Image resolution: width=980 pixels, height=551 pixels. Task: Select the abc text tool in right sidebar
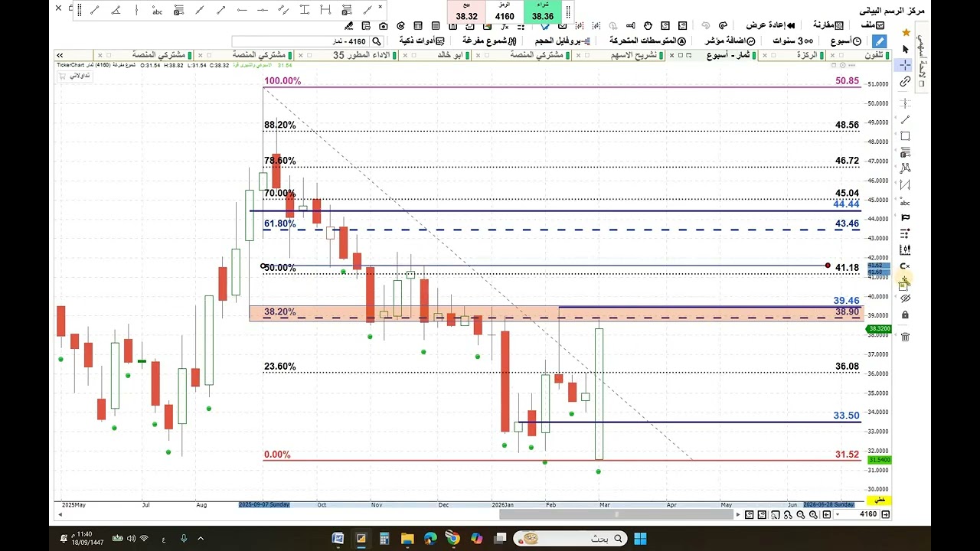[905, 202]
